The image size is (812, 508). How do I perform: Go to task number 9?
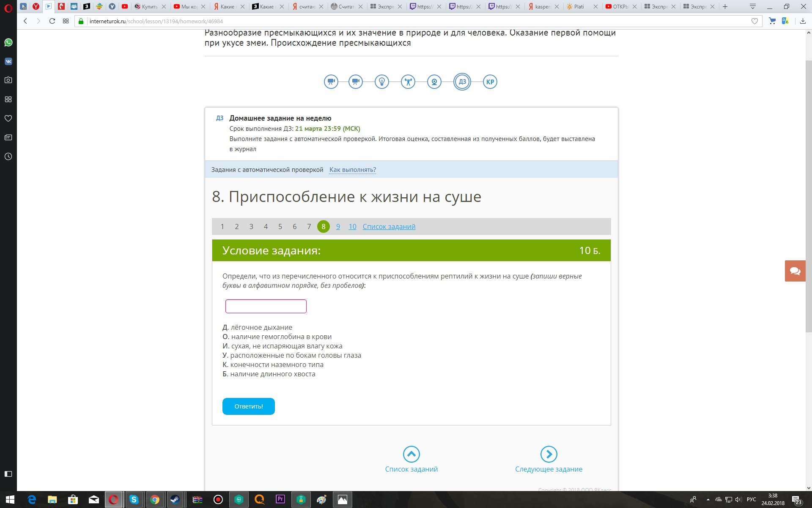(338, 226)
